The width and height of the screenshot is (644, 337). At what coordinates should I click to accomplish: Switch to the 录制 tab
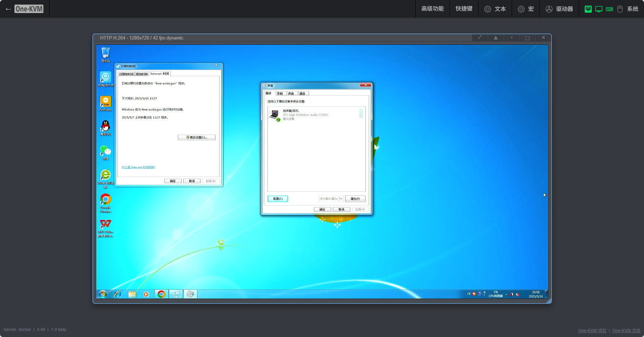coord(280,93)
